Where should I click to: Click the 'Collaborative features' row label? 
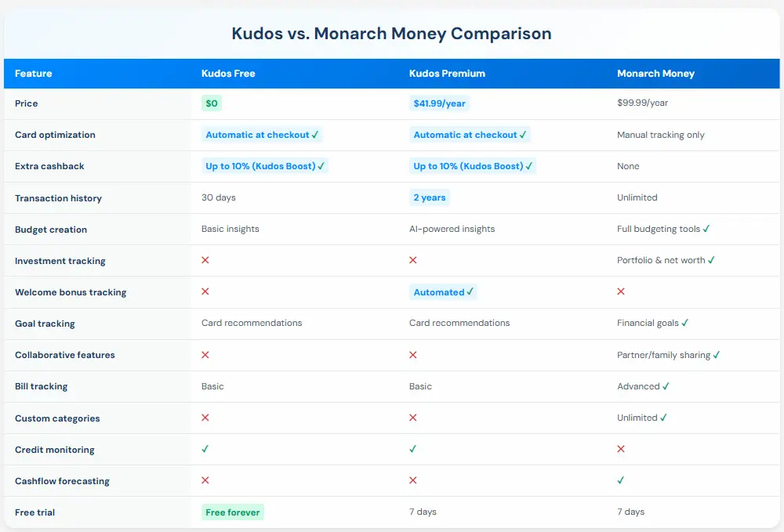pos(65,355)
